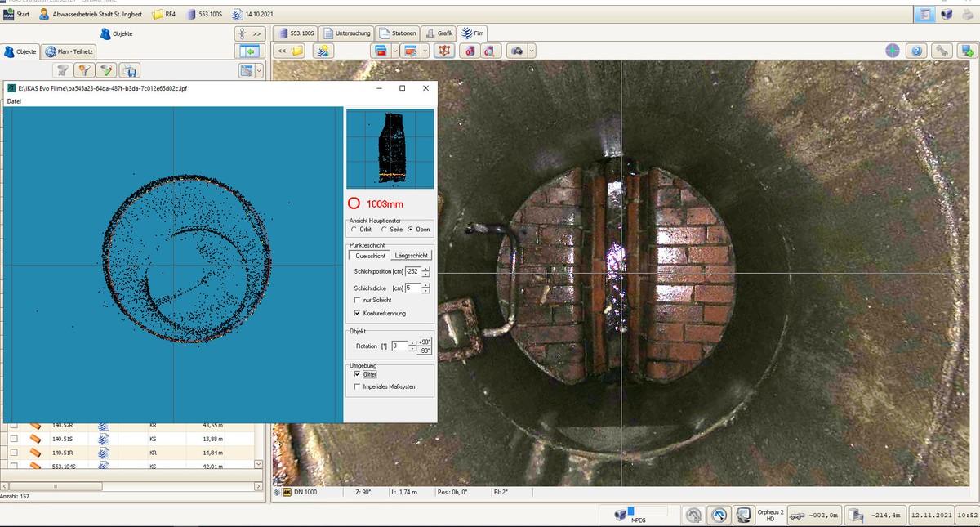Increase Schichtdicke with the up stepper arrow
This screenshot has width=980, height=527.
pyautogui.click(x=425, y=284)
